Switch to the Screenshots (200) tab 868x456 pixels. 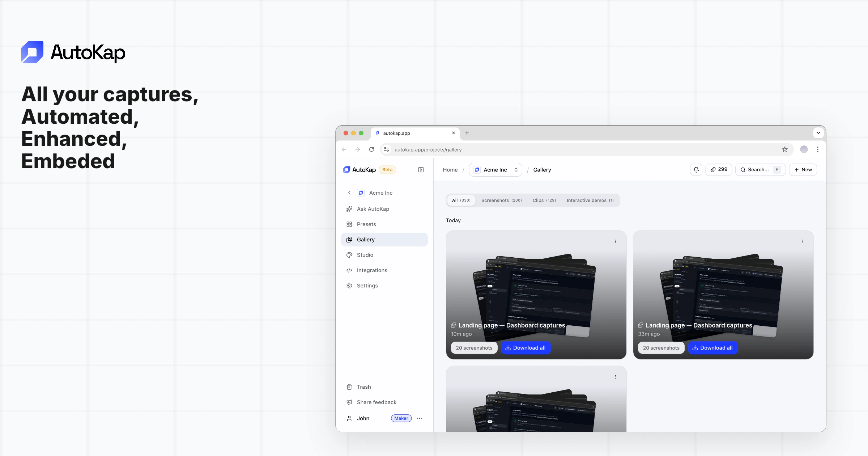501,200
